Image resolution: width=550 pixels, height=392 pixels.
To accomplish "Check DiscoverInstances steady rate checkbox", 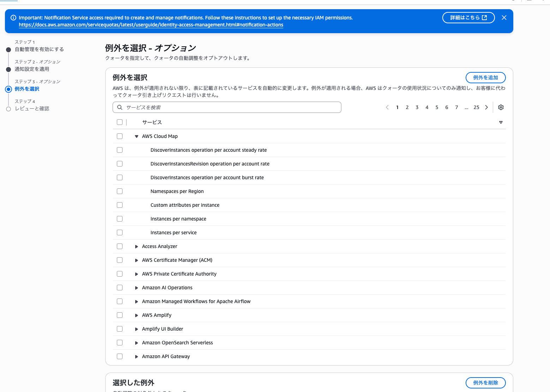I will [120, 150].
